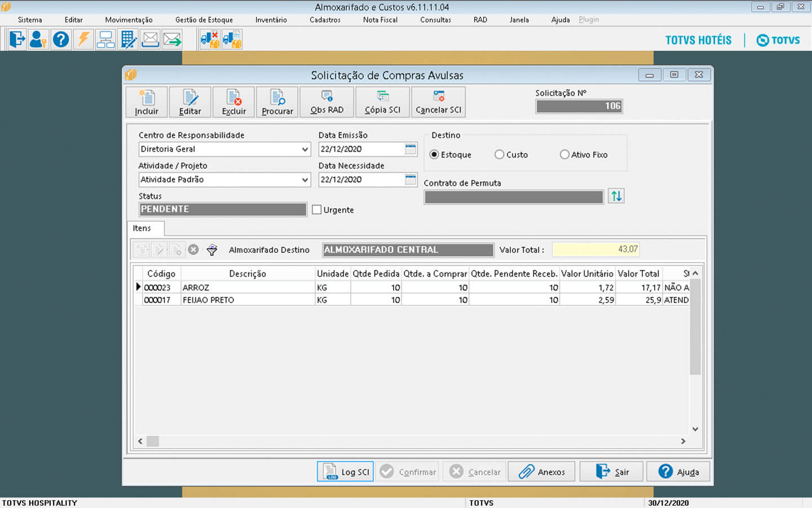Image resolution: width=812 pixels, height=508 pixels.
Task: Open the Nota Fiscal menu
Action: (x=380, y=20)
